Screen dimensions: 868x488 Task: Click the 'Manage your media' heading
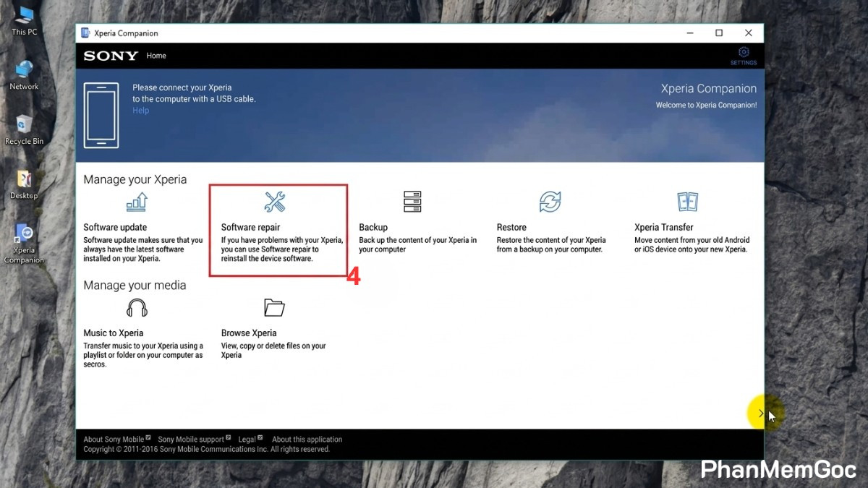(135, 286)
